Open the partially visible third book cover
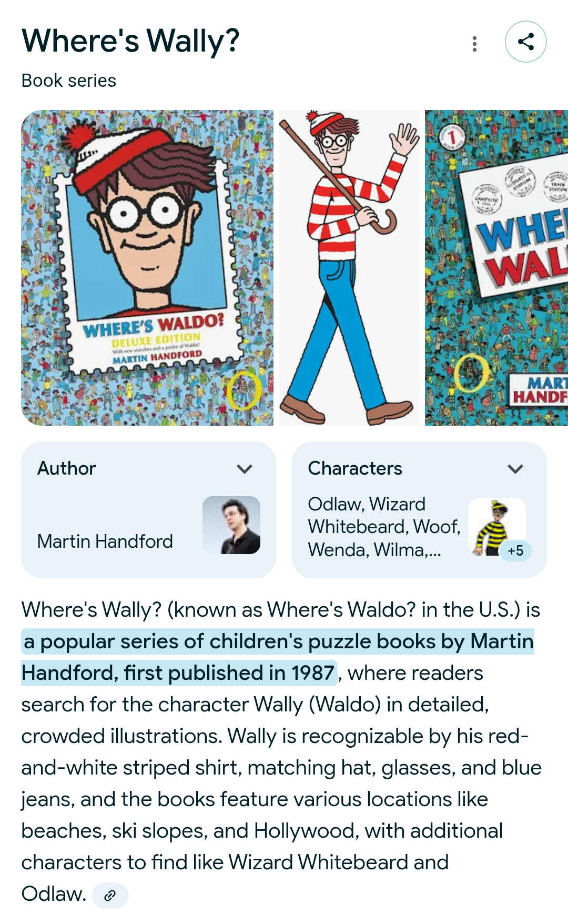Screen dimensions: 568x924 pos(496,268)
